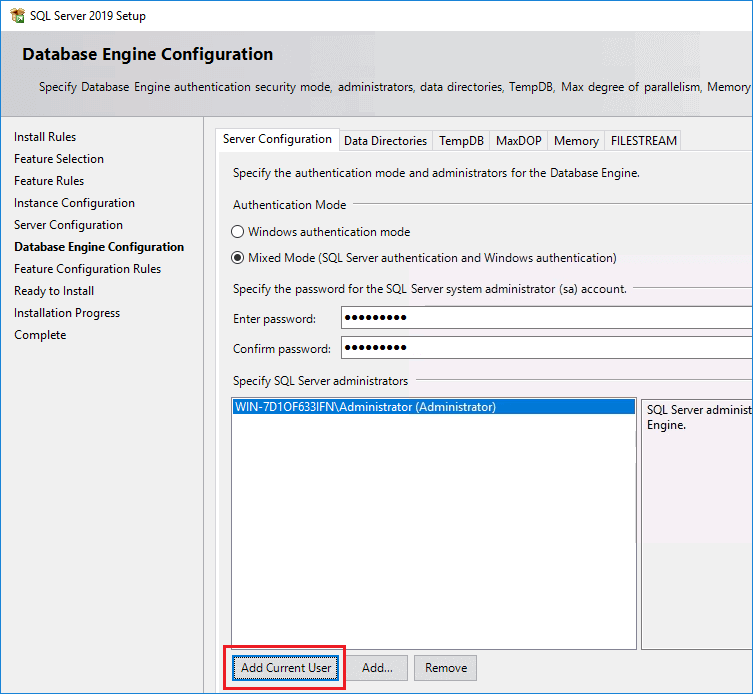Click the Enter password label
This screenshot has width=753, height=694.
point(274,319)
